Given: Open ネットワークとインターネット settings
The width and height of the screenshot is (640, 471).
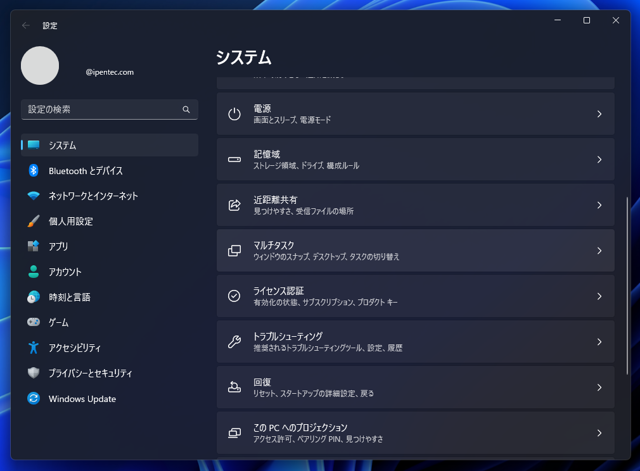Looking at the screenshot, I should click(109, 196).
